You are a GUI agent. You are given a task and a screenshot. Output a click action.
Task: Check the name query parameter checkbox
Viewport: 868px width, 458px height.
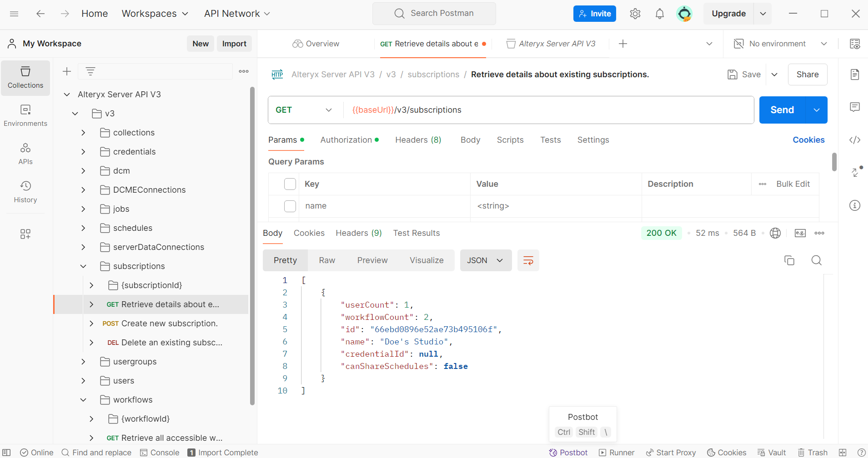290,206
